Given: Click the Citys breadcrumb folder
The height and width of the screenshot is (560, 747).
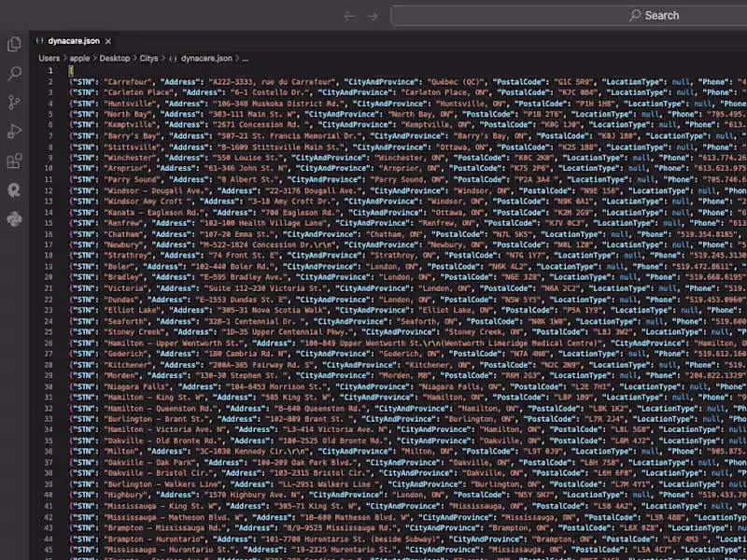Looking at the screenshot, I should (148, 58).
